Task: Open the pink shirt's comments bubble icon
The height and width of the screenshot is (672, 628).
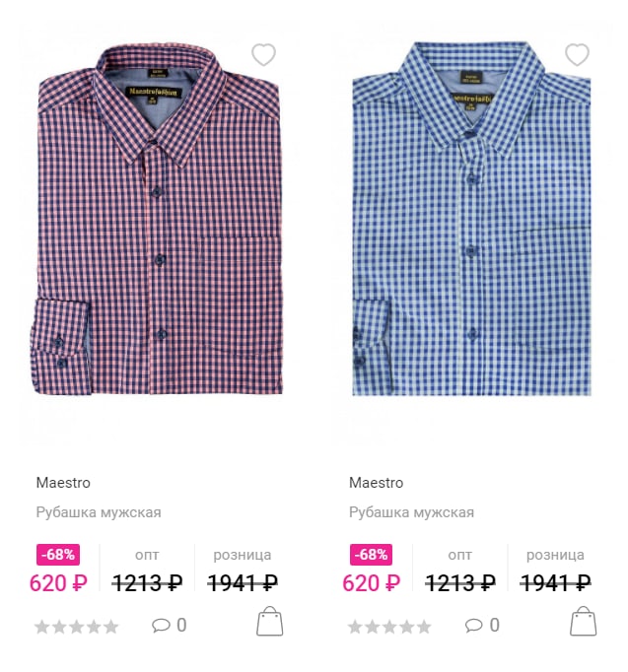Action: pos(161,626)
